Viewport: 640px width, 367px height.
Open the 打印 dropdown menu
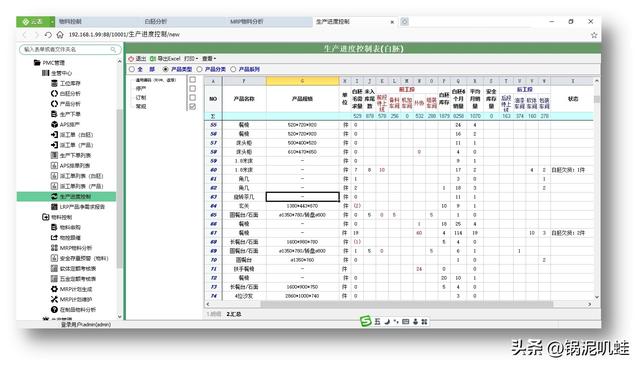[191, 59]
